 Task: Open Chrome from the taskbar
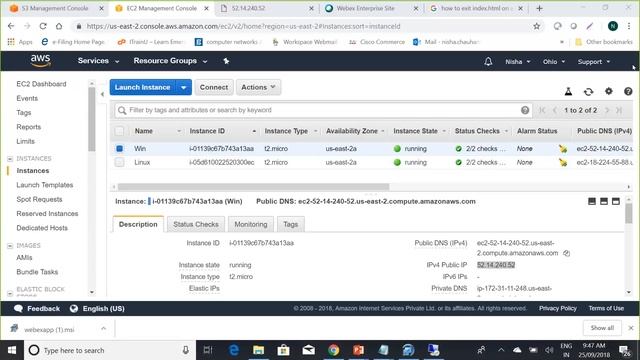pyautogui.click(x=333, y=350)
